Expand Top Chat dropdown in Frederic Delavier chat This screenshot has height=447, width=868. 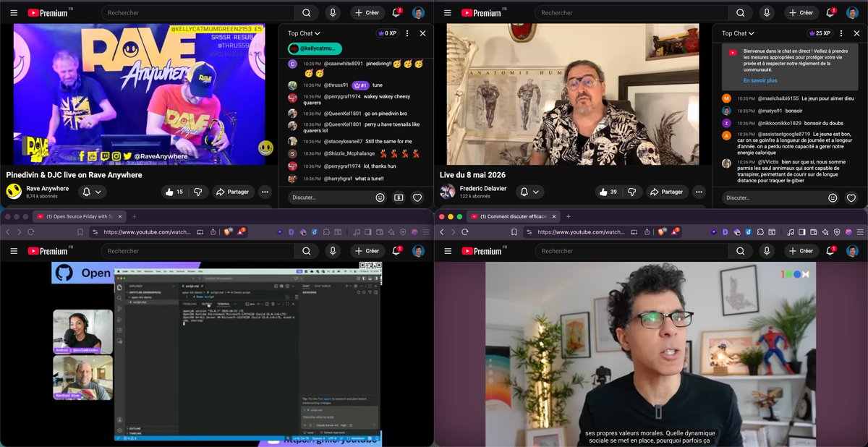point(738,33)
